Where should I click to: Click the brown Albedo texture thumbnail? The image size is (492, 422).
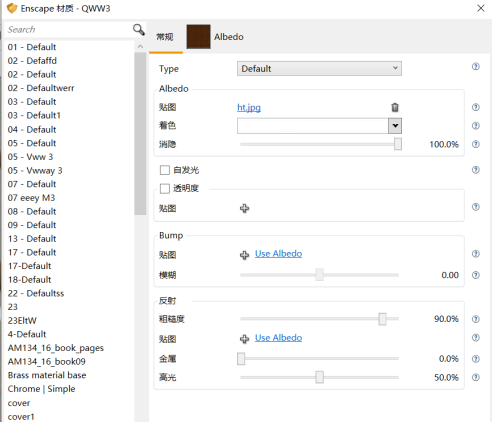(198, 37)
